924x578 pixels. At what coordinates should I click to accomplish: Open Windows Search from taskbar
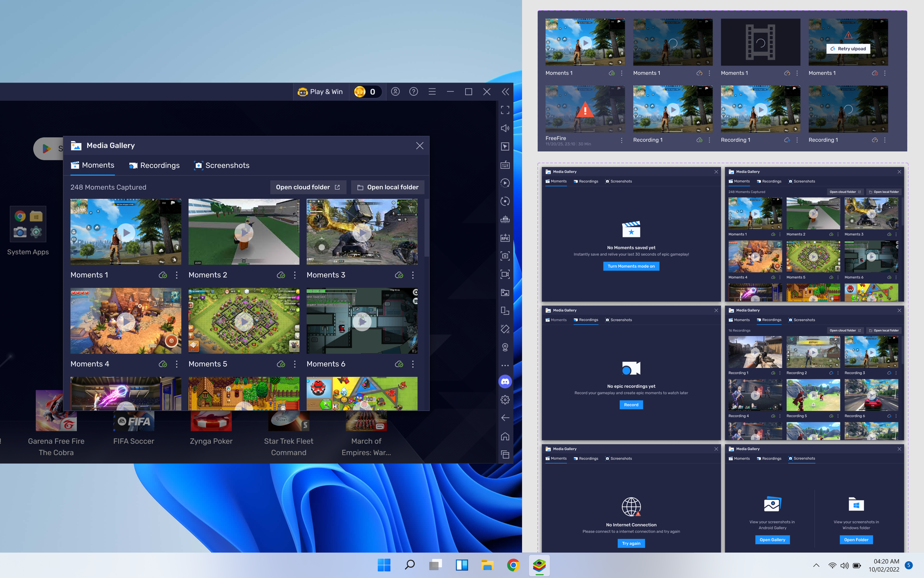410,565
